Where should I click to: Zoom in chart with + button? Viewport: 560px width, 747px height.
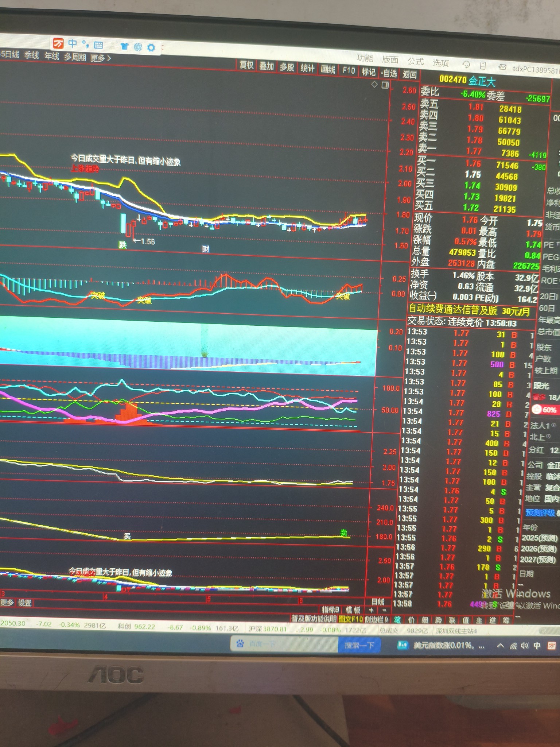pos(371,610)
